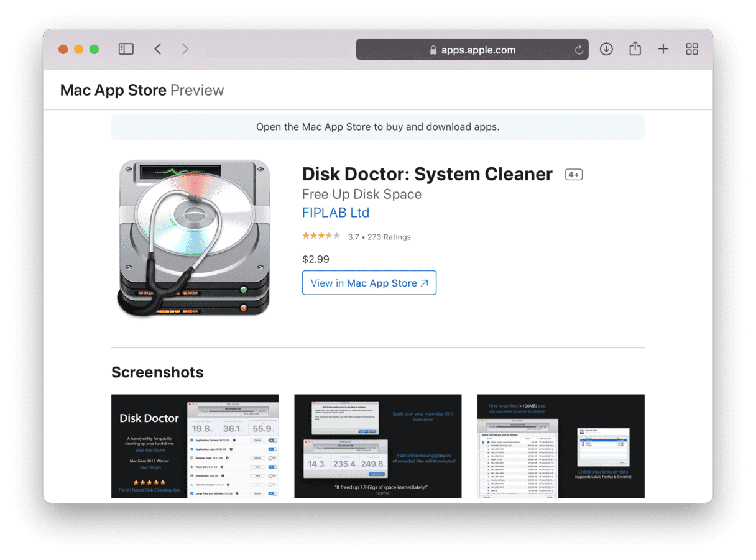Click View in Mac App Store button

coord(369,283)
